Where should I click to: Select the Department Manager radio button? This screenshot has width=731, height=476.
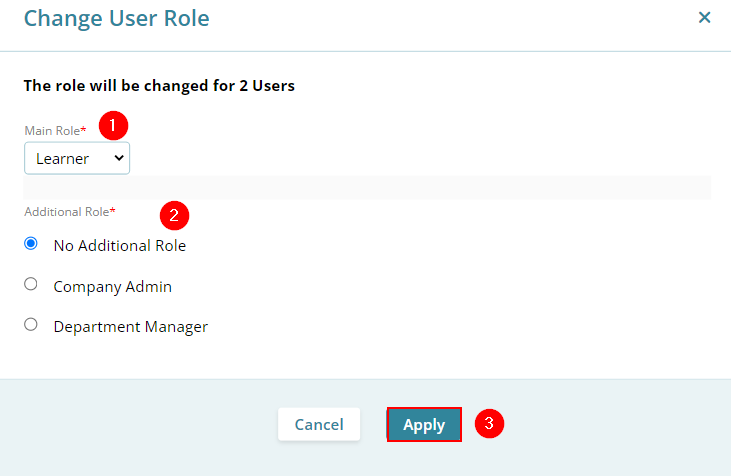click(x=31, y=324)
